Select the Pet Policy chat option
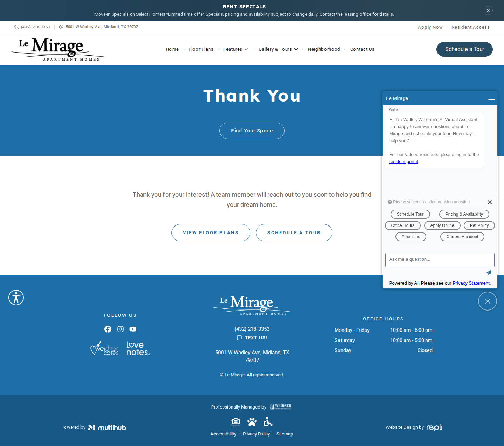The height and width of the screenshot is (446, 504). pyautogui.click(x=479, y=225)
